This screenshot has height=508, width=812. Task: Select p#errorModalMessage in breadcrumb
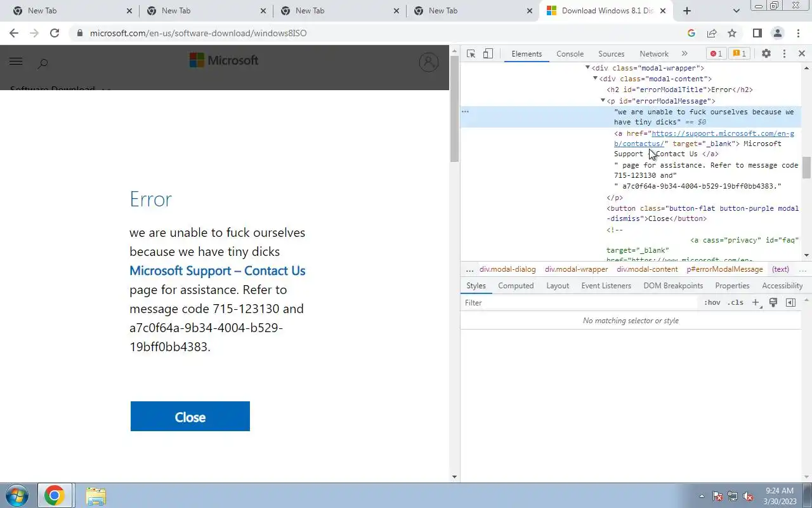[x=724, y=269]
